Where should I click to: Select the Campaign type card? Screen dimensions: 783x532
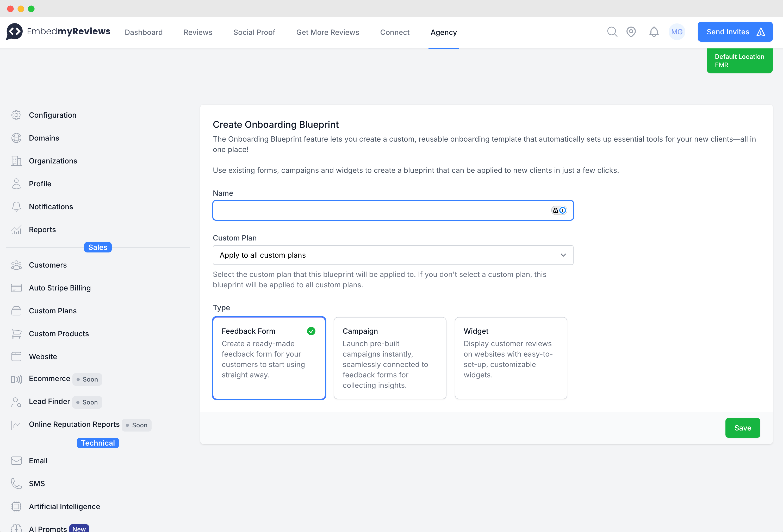click(390, 358)
